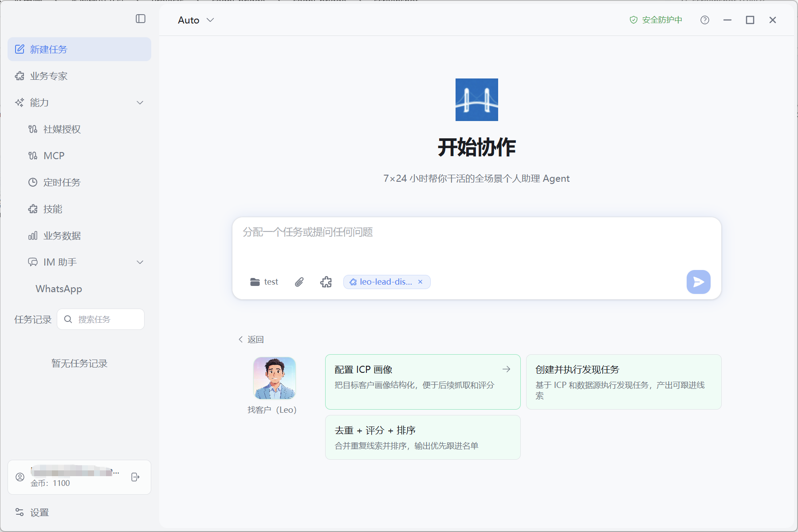Click the logout icon beside account
The image size is (798, 532).
[x=136, y=477]
